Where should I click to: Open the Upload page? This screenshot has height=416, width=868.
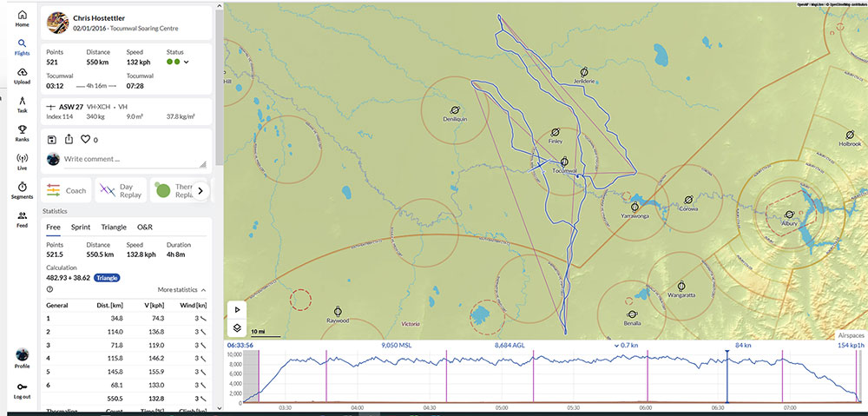coord(23,76)
